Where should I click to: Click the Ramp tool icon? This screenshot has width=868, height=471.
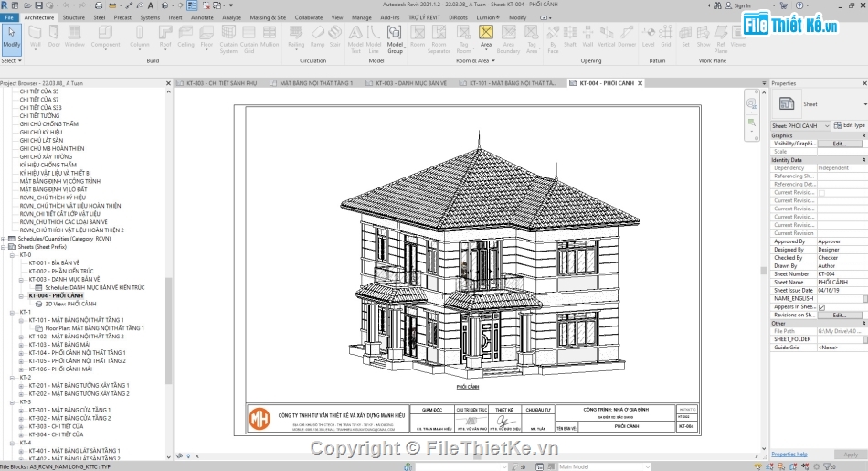317,37
